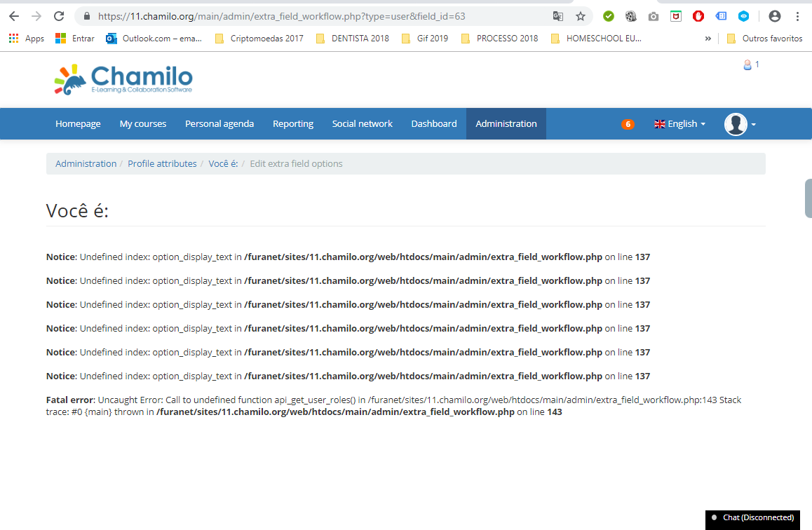
Task: Switch to the Administration tab
Action: (x=506, y=123)
